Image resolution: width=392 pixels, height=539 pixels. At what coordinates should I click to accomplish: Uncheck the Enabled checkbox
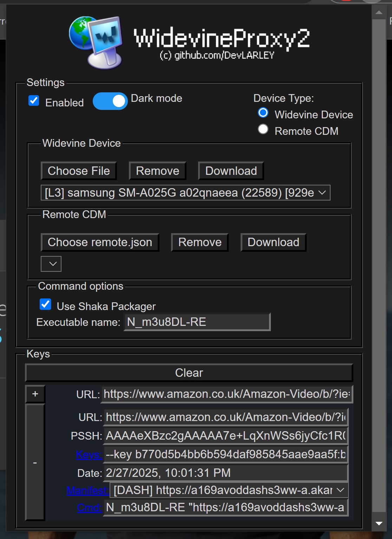coord(34,101)
